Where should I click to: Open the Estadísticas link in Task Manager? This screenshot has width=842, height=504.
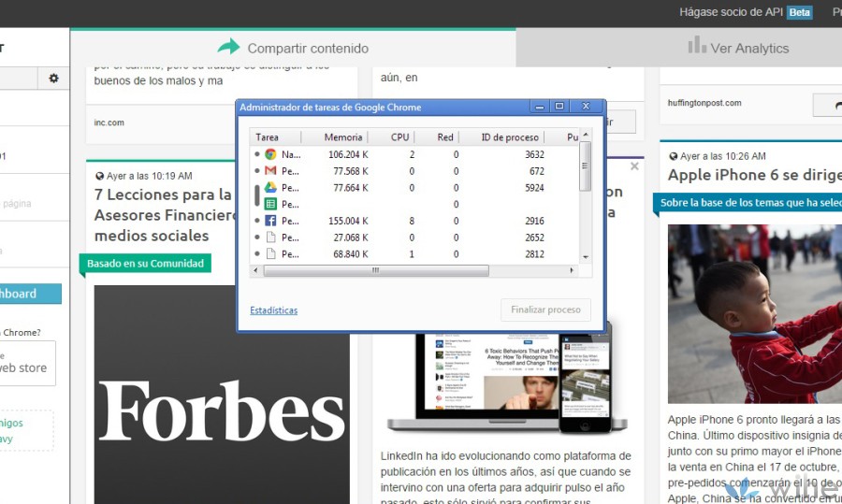point(274,310)
